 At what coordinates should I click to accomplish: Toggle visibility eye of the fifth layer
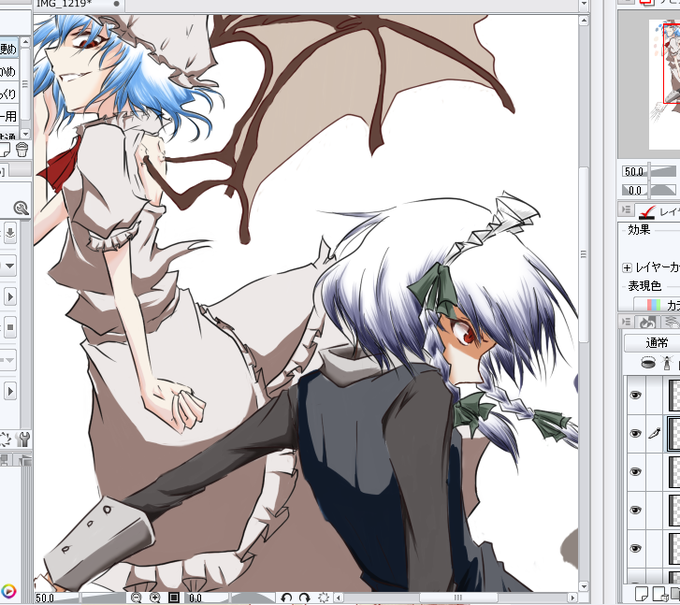(635, 548)
